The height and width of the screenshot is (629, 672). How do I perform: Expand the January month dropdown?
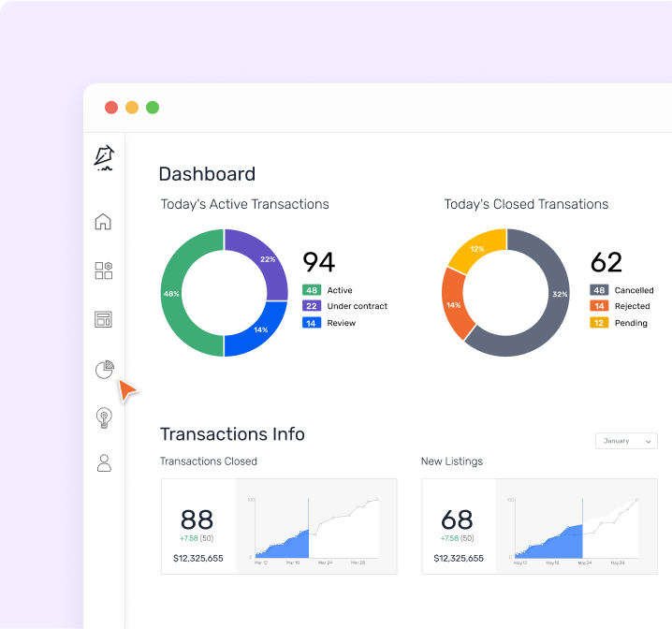(626, 441)
